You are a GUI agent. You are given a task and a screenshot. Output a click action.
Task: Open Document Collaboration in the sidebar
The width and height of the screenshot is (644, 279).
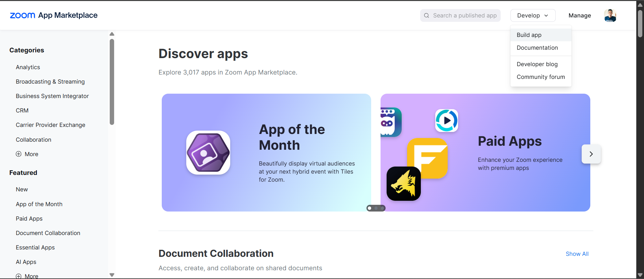48,233
